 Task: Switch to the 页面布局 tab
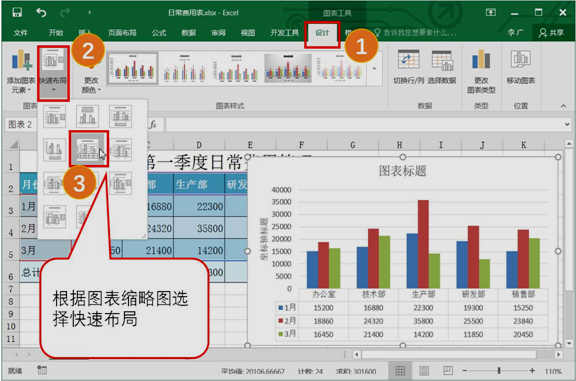pyautogui.click(x=122, y=33)
